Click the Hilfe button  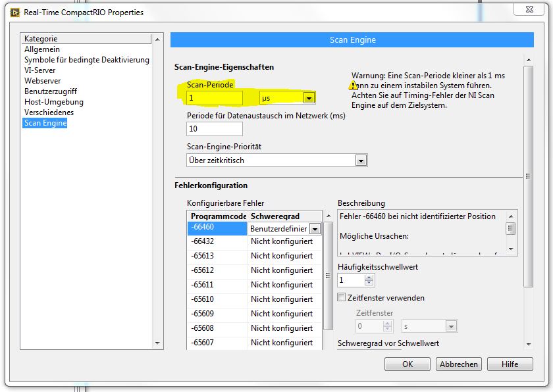click(509, 364)
